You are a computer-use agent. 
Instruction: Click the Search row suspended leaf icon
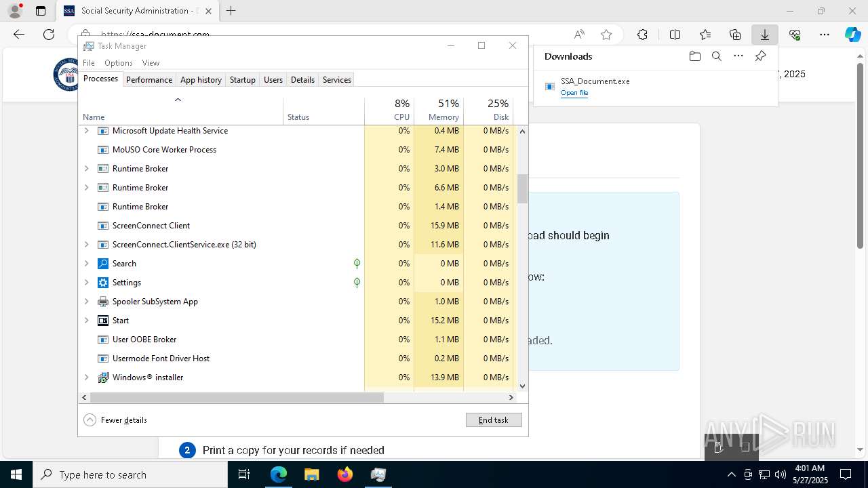coord(357,264)
